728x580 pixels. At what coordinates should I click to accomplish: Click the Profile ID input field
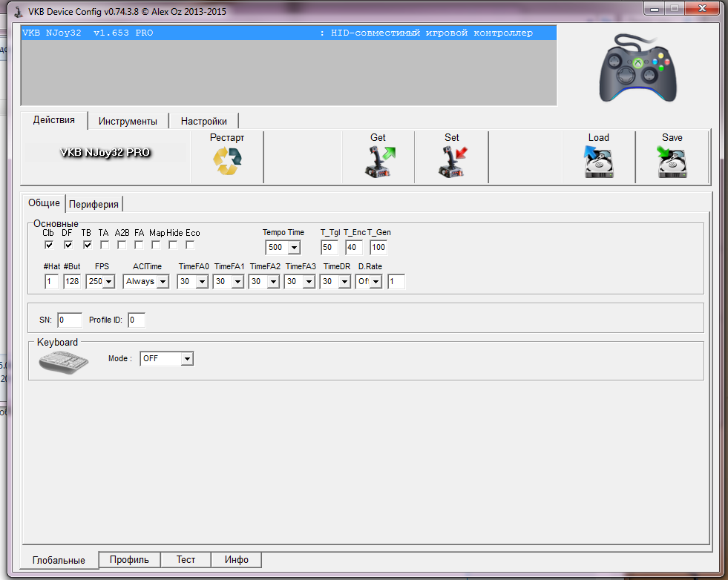click(137, 320)
